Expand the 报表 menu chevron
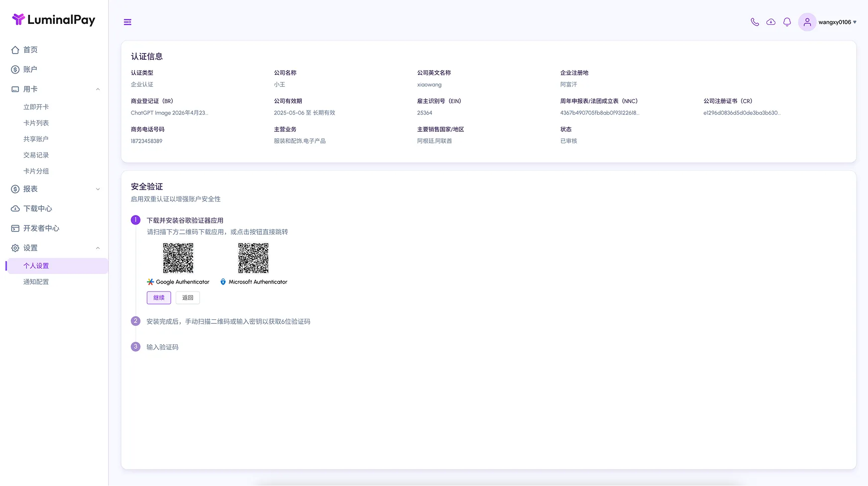The width and height of the screenshot is (868, 486). (98, 189)
